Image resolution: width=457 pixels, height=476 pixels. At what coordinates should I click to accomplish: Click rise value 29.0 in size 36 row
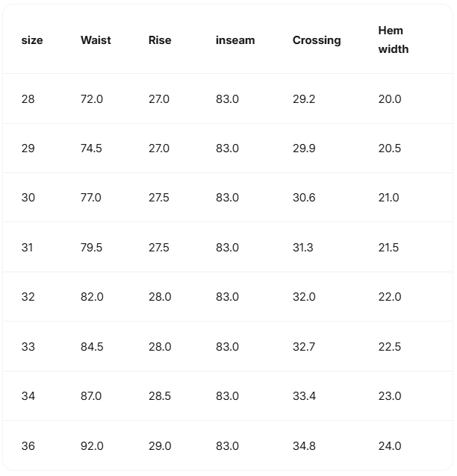coord(160,446)
